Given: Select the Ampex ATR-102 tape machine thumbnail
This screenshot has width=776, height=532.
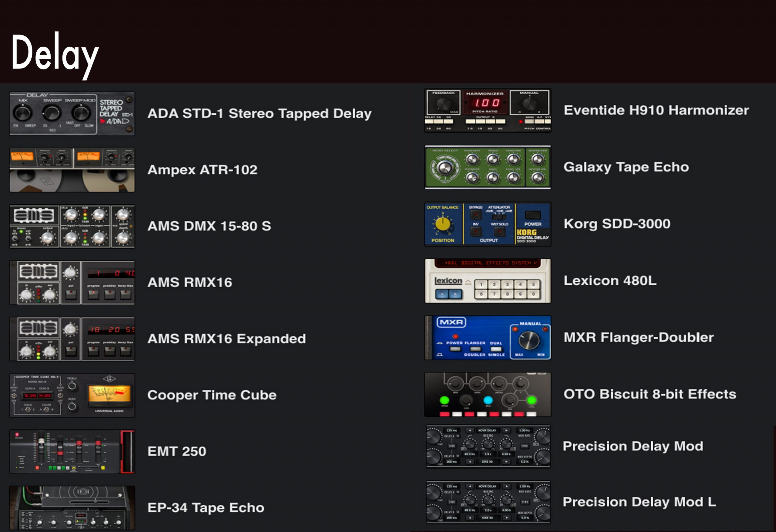Looking at the screenshot, I should 72,170.
